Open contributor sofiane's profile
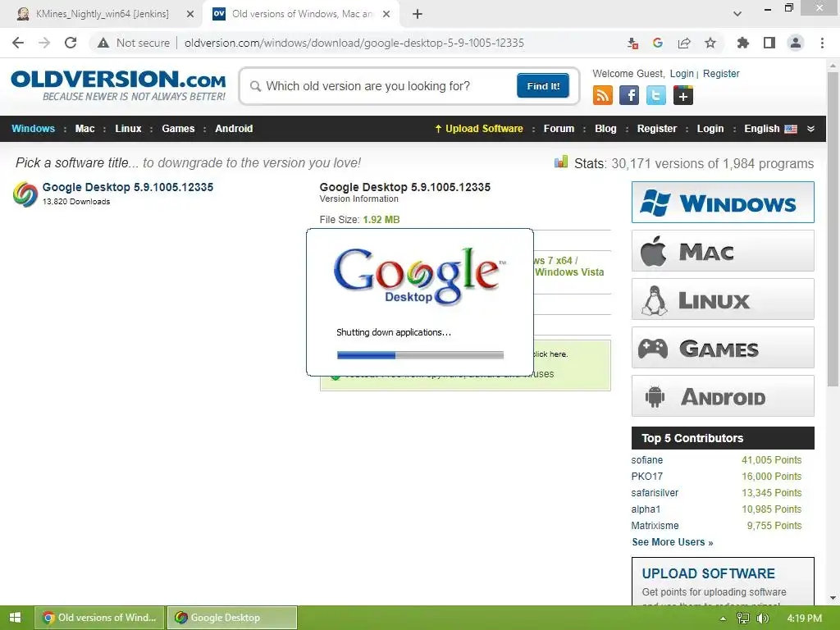 (646, 459)
